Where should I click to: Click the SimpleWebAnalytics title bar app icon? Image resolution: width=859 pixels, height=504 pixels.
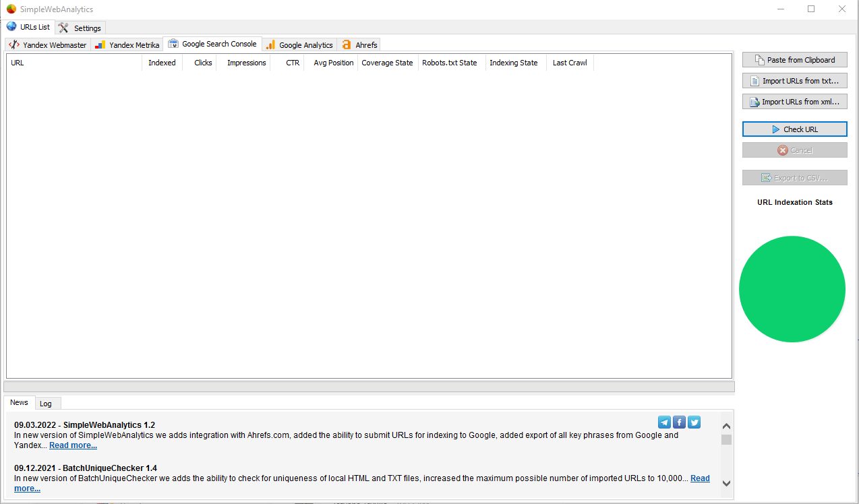[11, 9]
